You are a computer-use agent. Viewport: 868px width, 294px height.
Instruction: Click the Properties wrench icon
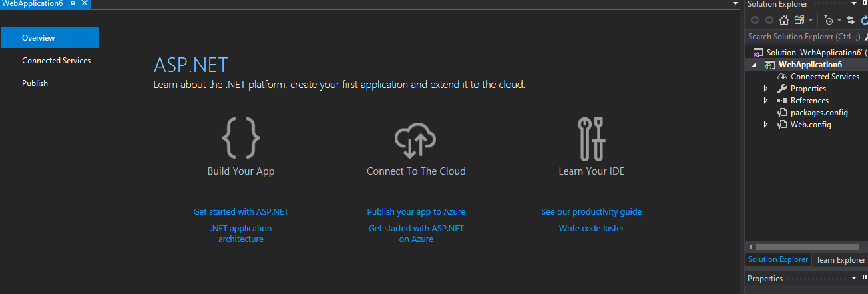tap(782, 89)
